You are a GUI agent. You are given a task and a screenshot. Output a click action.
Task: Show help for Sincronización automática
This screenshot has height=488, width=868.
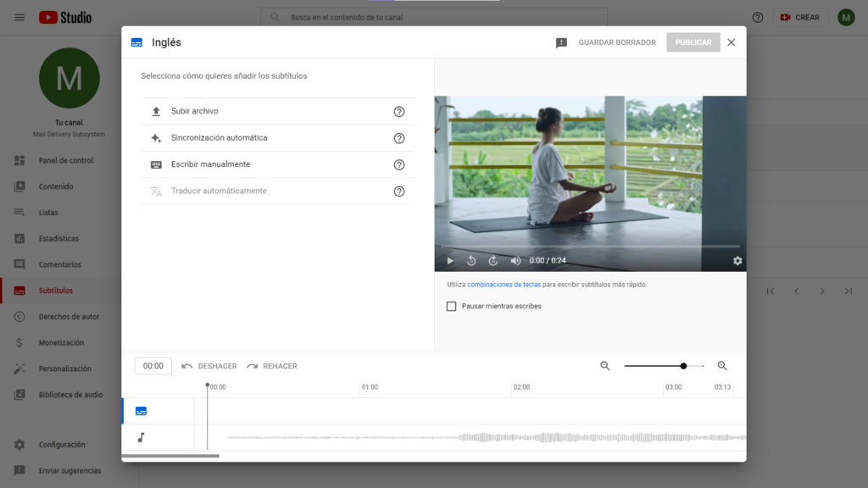(399, 138)
